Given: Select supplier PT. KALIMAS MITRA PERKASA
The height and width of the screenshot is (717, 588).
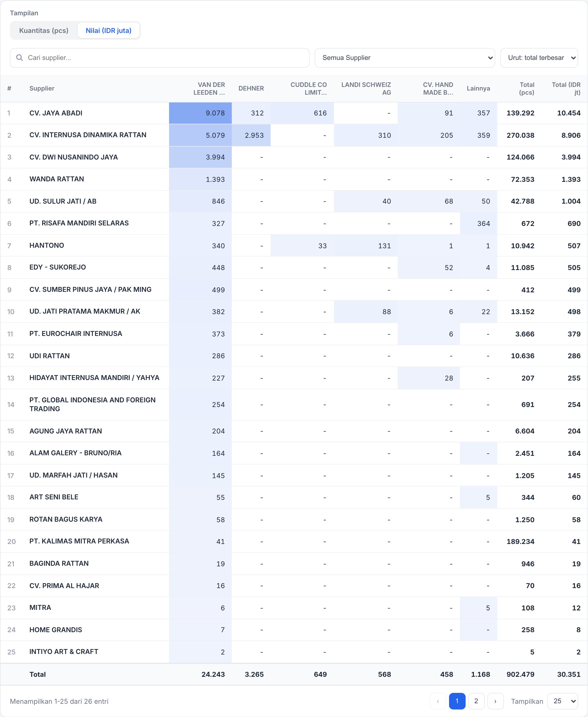Looking at the screenshot, I should 79,541.
